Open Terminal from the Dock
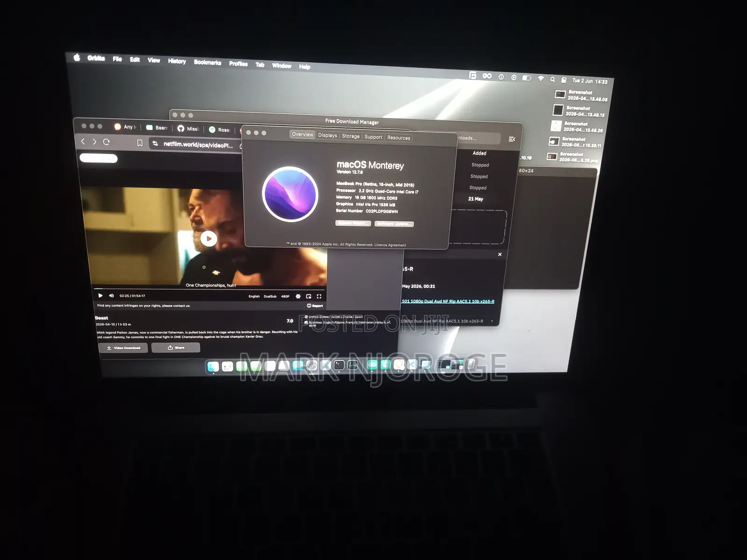 pyautogui.click(x=339, y=365)
